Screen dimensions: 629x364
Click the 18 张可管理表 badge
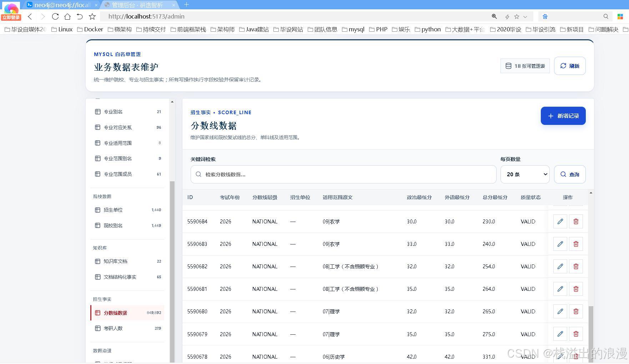(x=525, y=66)
